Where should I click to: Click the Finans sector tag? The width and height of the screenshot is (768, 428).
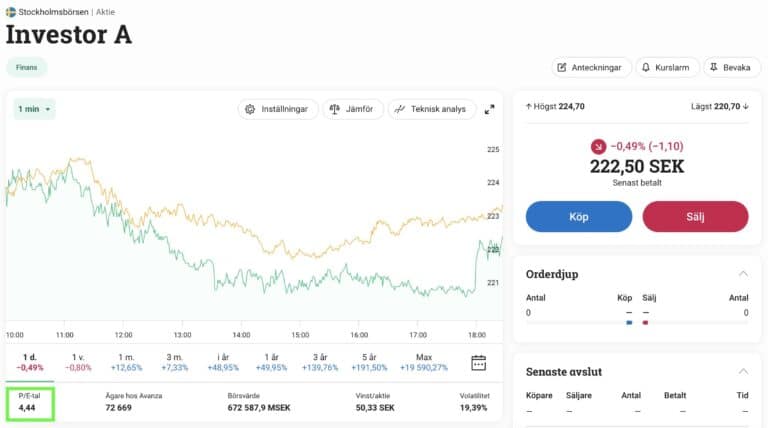pyautogui.click(x=27, y=67)
